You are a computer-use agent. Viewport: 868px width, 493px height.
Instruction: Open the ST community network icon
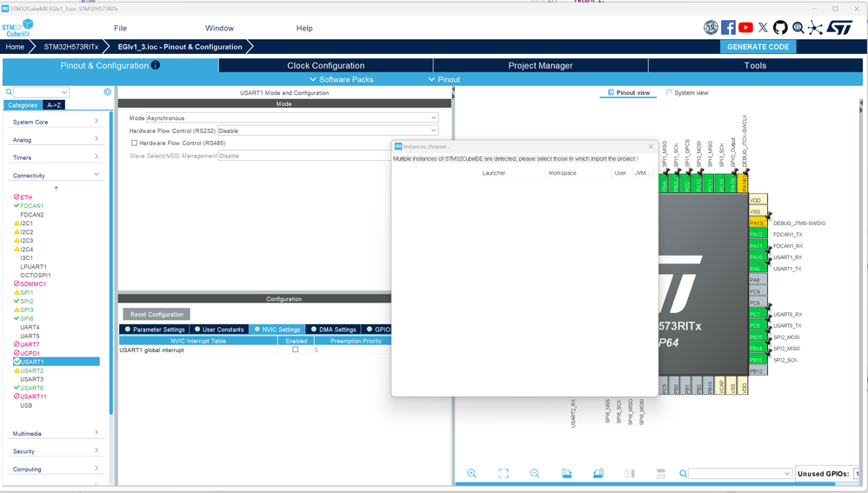pos(815,28)
